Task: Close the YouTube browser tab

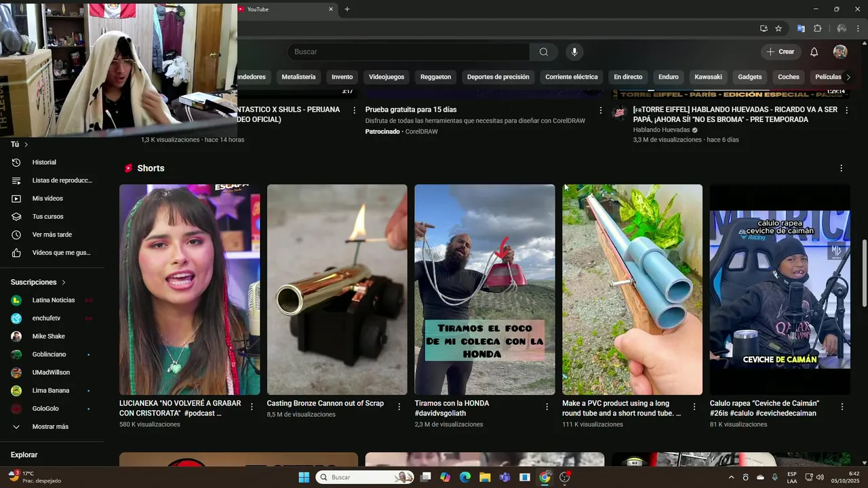Action: pos(331,9)
